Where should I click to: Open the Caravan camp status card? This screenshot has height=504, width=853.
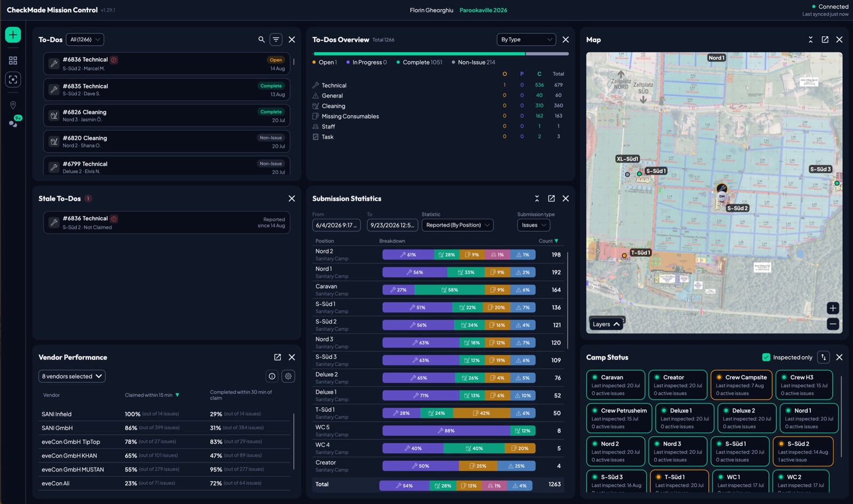(x=616, y=385)
